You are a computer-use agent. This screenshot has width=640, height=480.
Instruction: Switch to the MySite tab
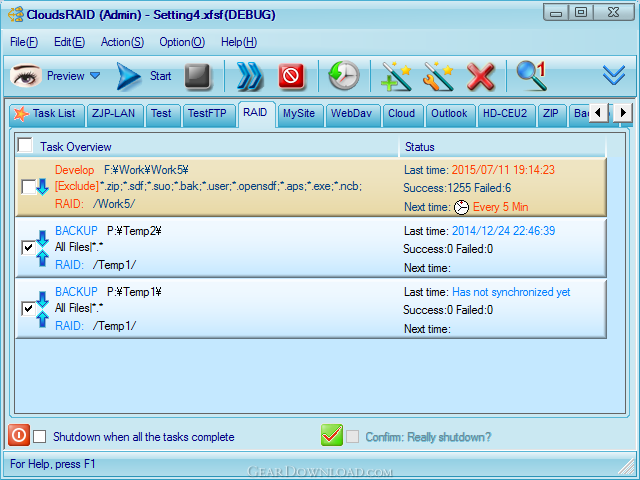click(299, 115)
